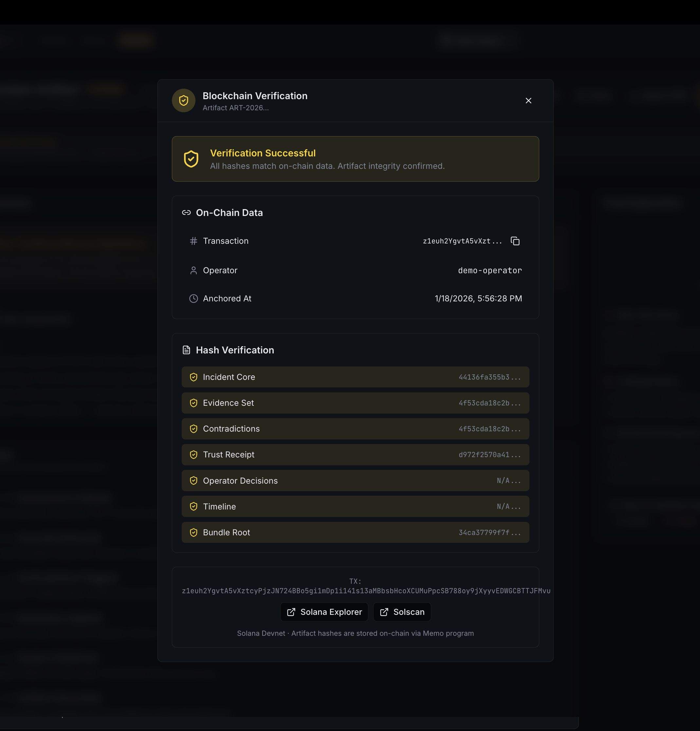Click the shield icon in dialog header

tap(184, 101)
